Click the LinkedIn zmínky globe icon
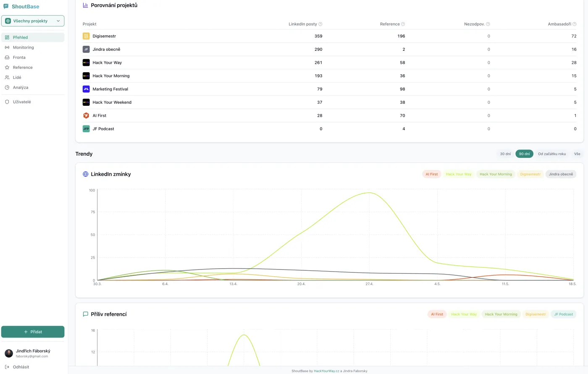The image size is (588, 374). [x=86, y=174]
